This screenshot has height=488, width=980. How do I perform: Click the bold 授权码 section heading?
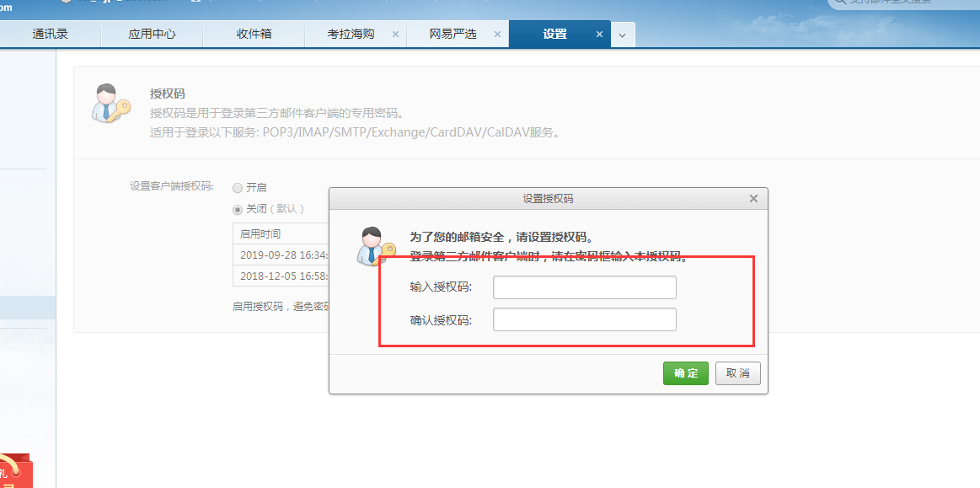(x=168, y=94)
